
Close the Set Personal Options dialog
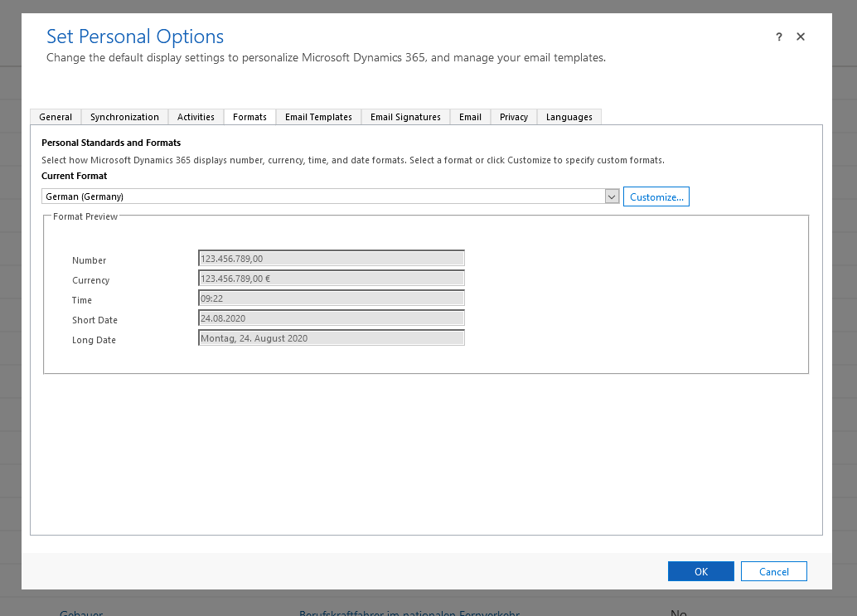(x=801, y=36)
